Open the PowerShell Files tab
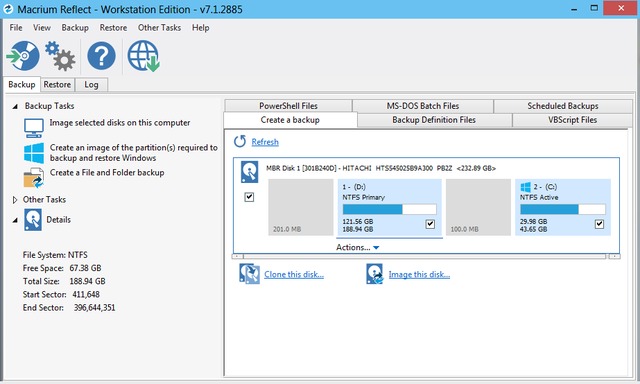640x384 pixels. (288, 106)
